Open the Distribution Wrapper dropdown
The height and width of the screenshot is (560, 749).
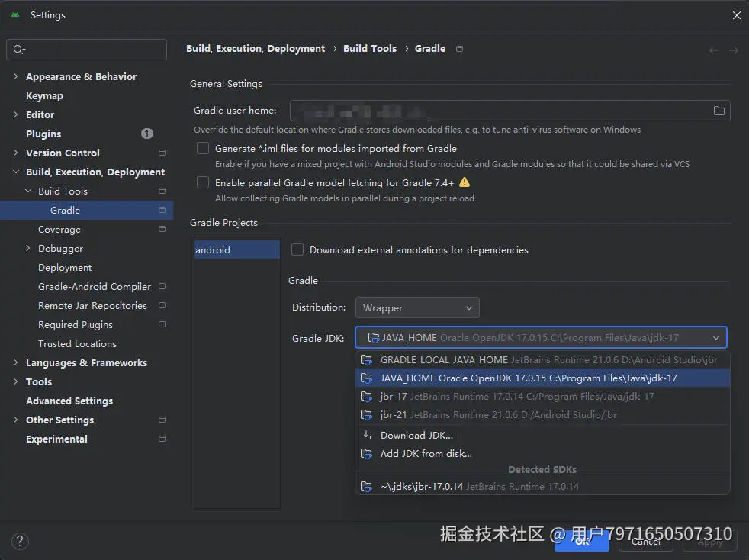(417, 307)
